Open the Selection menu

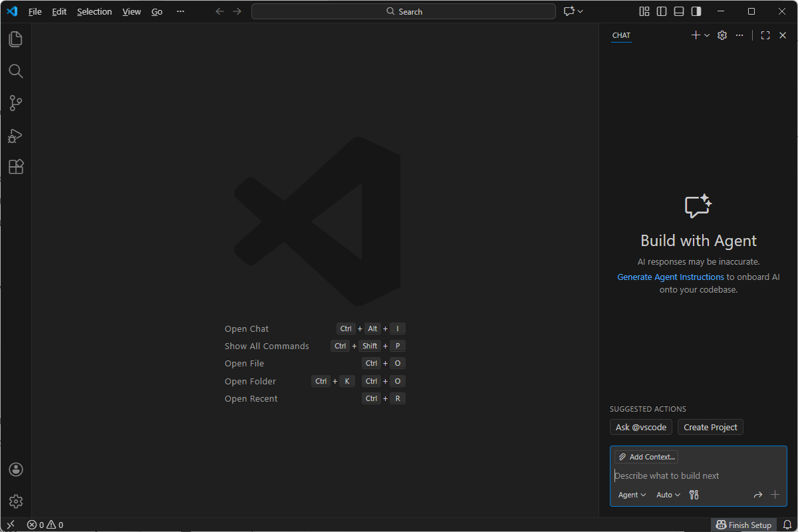(x=94, y=11)
